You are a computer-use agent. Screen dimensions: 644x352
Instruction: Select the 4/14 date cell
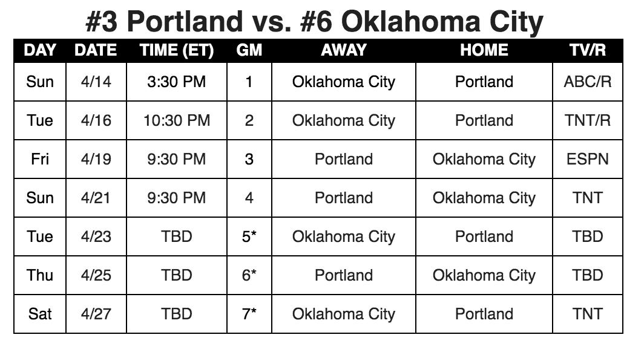pyautogui.click(x=96, y=82)
